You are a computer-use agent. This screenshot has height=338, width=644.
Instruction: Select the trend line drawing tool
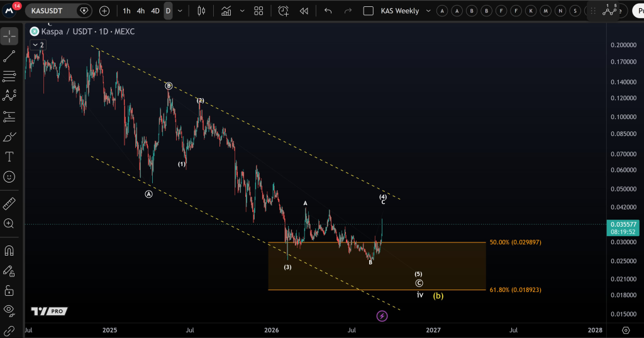pyautogui.click(x=9, y=57)
